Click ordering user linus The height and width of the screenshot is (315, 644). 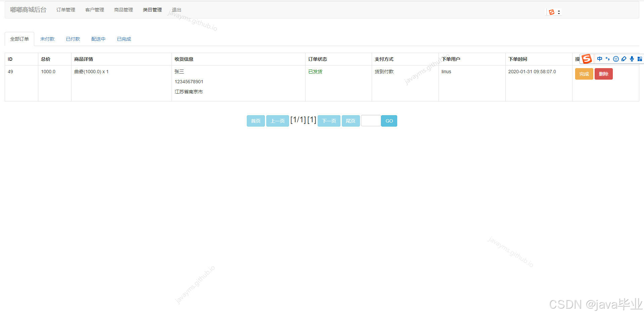[446, 72]
